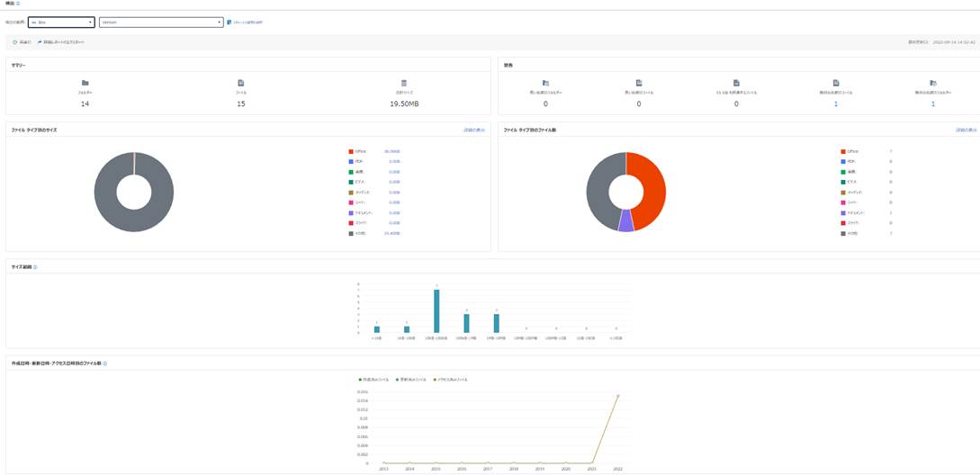Click the third warning file icon
This screenshot has height=476, width=980.
click(x=736, y=83)
